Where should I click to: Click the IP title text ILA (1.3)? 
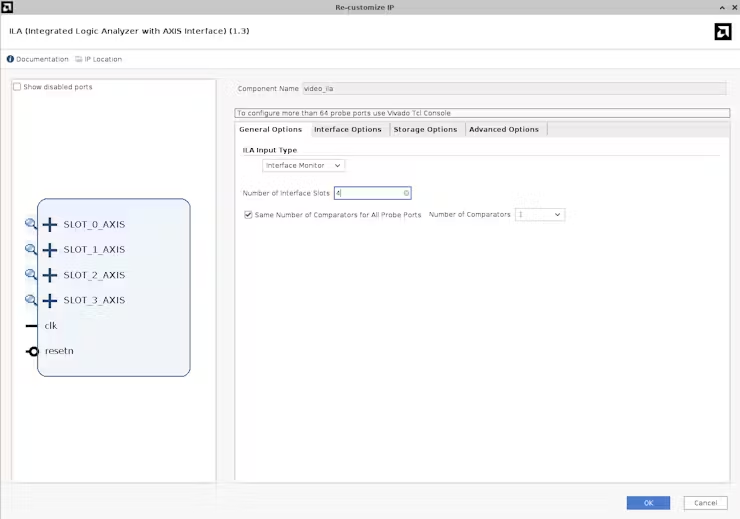129,31
